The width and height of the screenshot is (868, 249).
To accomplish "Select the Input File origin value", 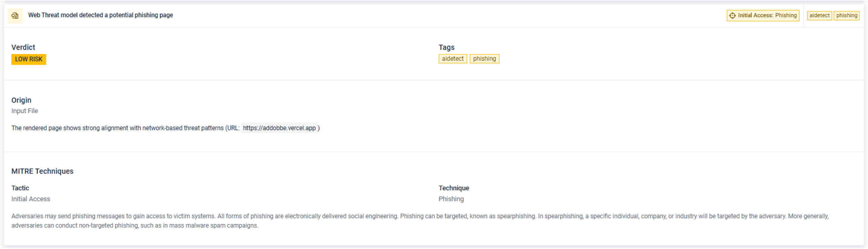I will [x=25, y=111].
